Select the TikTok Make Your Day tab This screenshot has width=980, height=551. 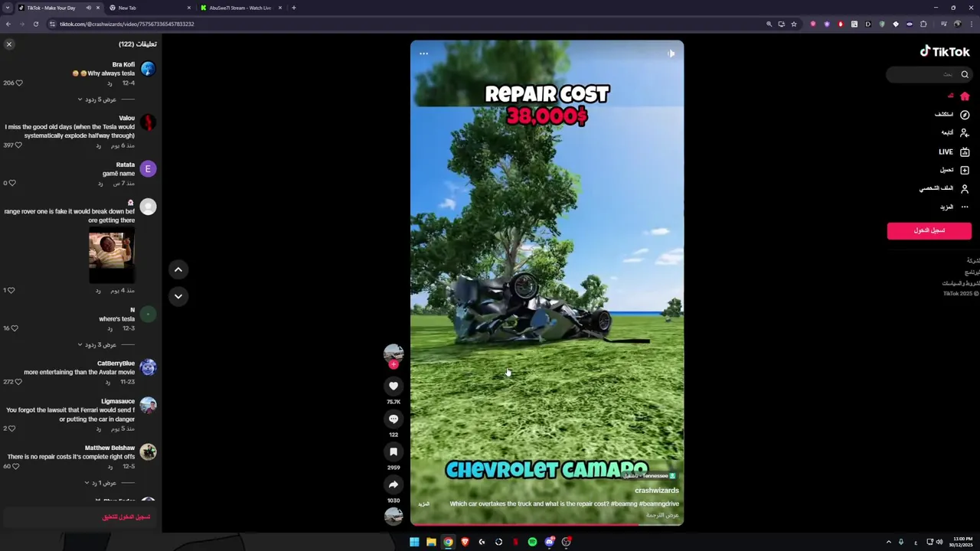coord(59,8)
